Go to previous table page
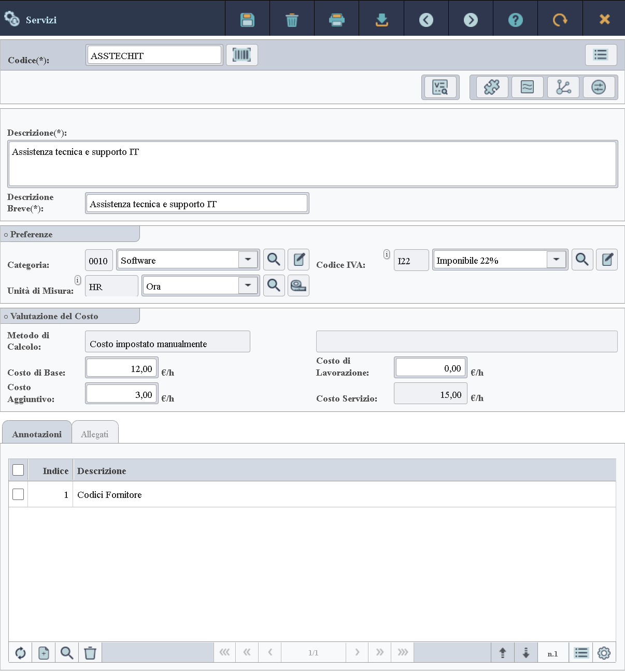Image resolution: width=625 pixels, height=672 pixels. [x=270, y=652]
